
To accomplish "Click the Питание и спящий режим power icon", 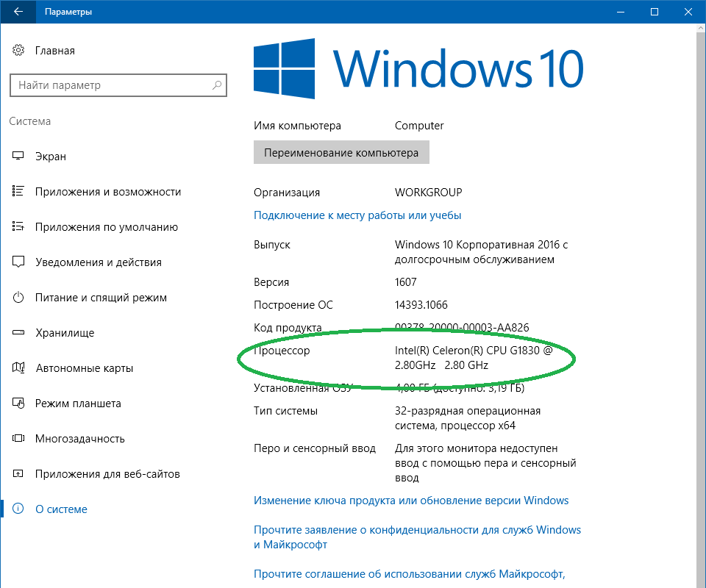I will tap(18, 298).
